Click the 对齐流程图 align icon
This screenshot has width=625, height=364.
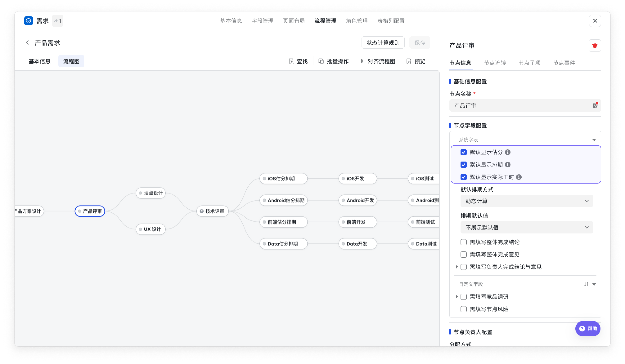pos(362,61)
